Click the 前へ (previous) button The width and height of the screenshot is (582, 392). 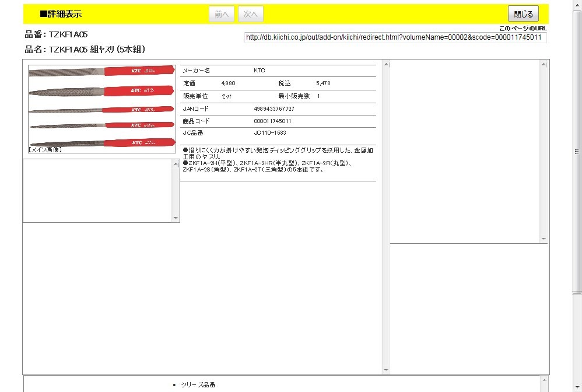point(221,14)
